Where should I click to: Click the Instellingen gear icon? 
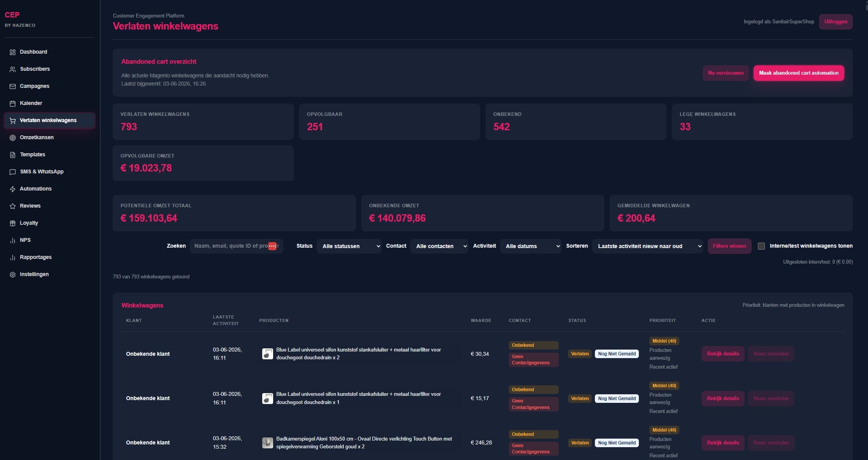[x=12, y=275]
